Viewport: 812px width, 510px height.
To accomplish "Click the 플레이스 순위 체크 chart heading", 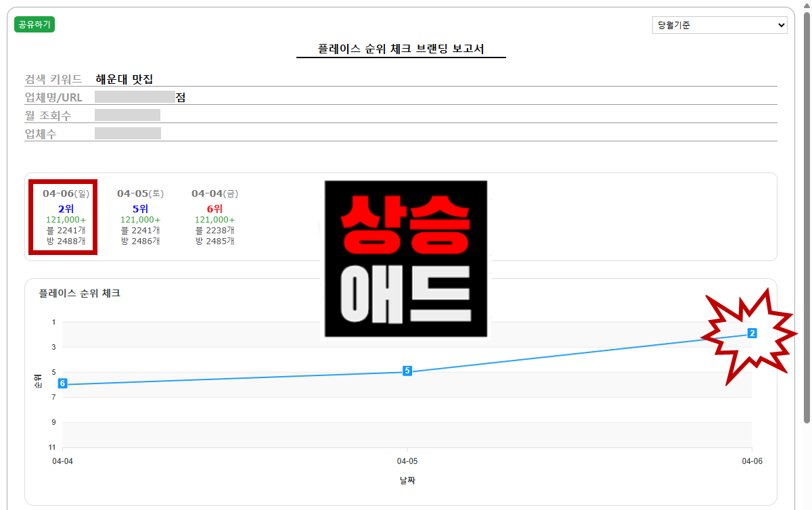I will click(79, 294).
